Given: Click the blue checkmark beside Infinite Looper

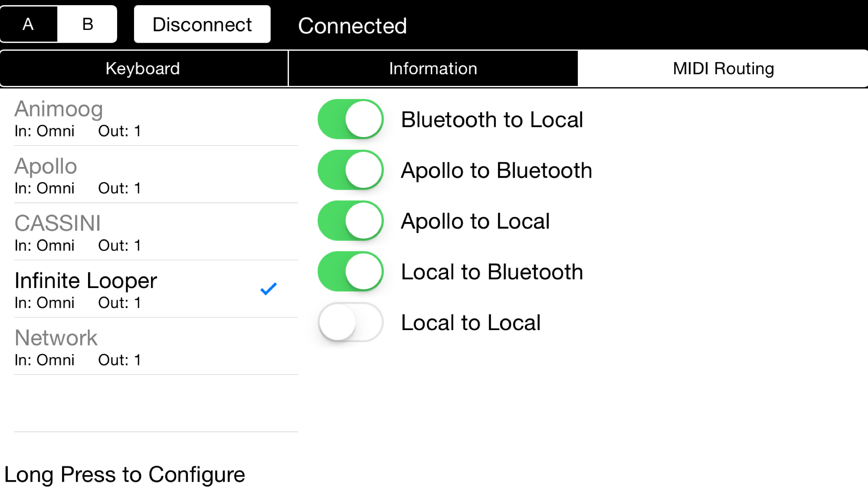Looking at the screenshot, I should tap(268, 289).
